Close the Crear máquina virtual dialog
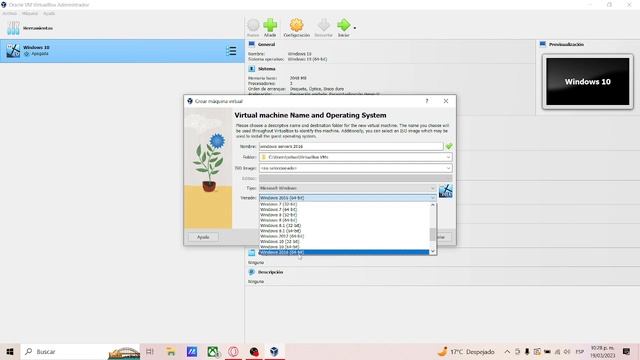Viewport: 640px width, 360px height. (x=446, y=101)
